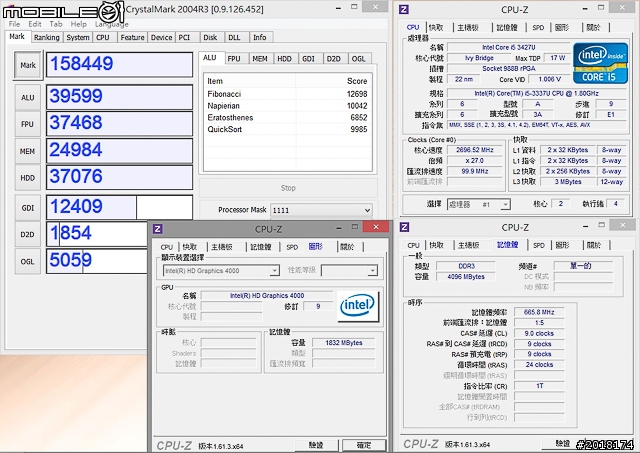Click the 驗證 button in graphics CPU-Z window
Viewport: 640px width, 453px height.
(316, 445)
